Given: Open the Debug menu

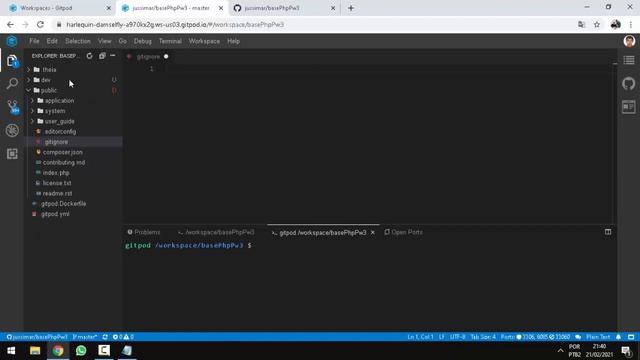Looking at the screenshot, I should pos(142,41).
